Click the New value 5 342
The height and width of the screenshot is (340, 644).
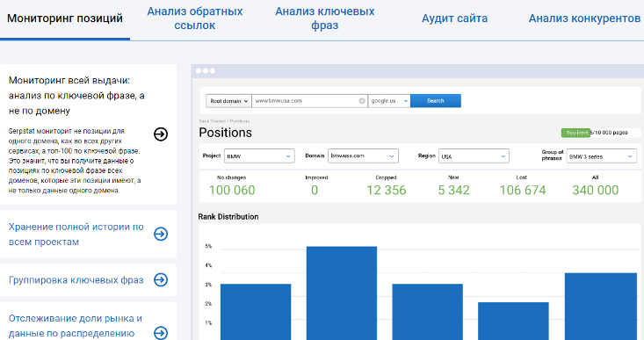(x=454, y=190)
